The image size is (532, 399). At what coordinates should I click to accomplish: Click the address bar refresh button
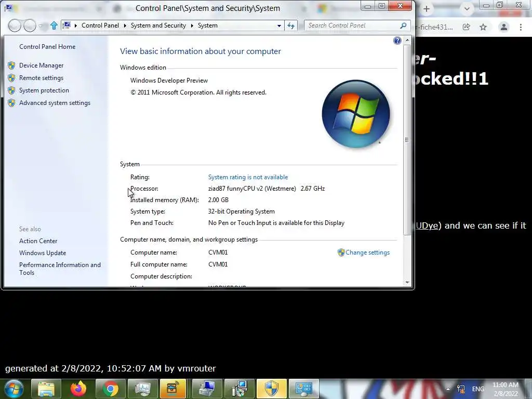pos(291,26)
